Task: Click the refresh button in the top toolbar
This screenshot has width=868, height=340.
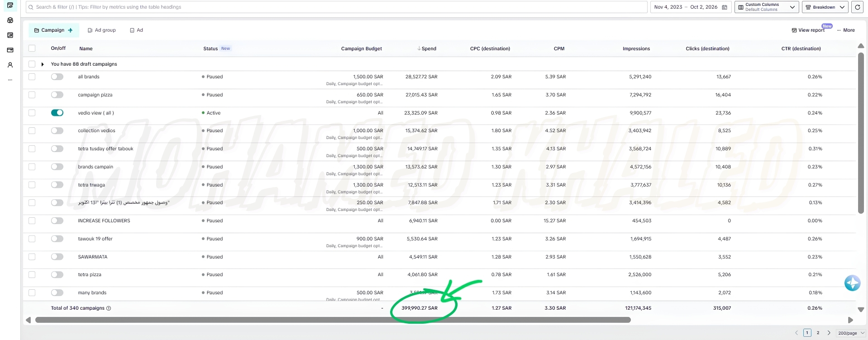Action: click(x=857, y=7)
